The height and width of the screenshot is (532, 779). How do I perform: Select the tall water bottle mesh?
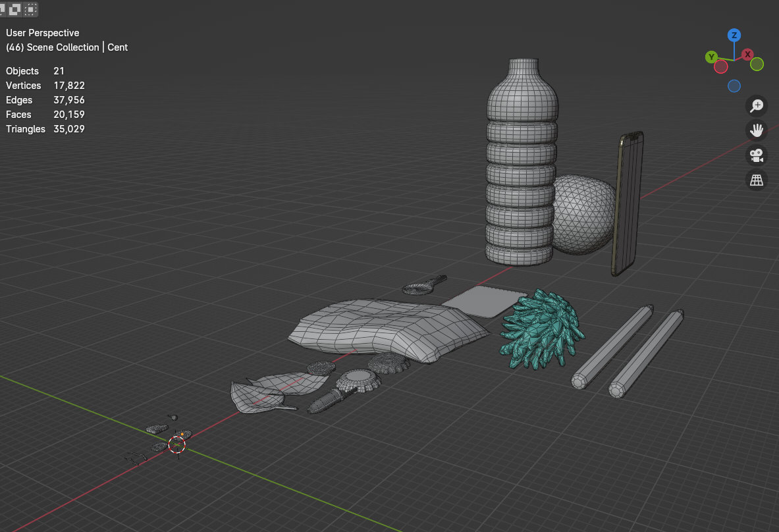point(521,164)
